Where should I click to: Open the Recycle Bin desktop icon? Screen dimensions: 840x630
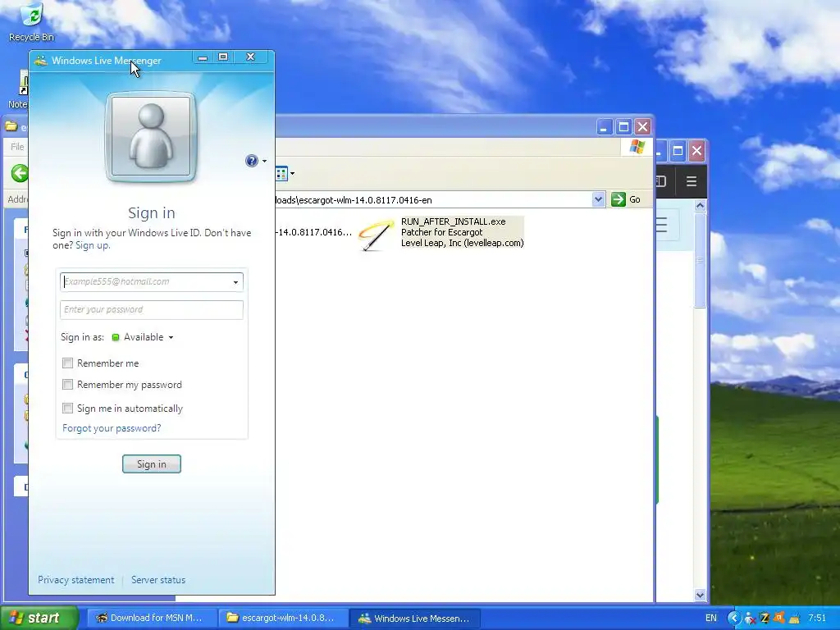(x=32, y=21)
